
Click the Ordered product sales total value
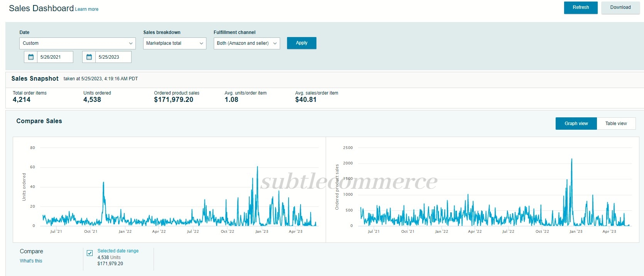point(174,100)
